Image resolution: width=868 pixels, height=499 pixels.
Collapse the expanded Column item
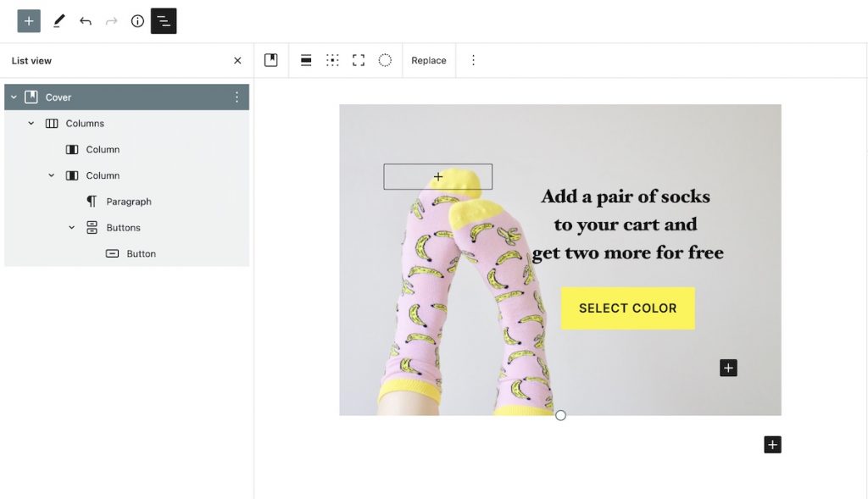(52, 175)
